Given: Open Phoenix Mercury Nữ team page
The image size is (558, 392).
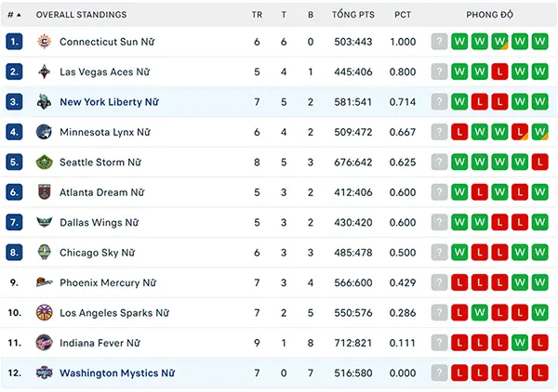Looking at the screenshot, I should 108,282.
